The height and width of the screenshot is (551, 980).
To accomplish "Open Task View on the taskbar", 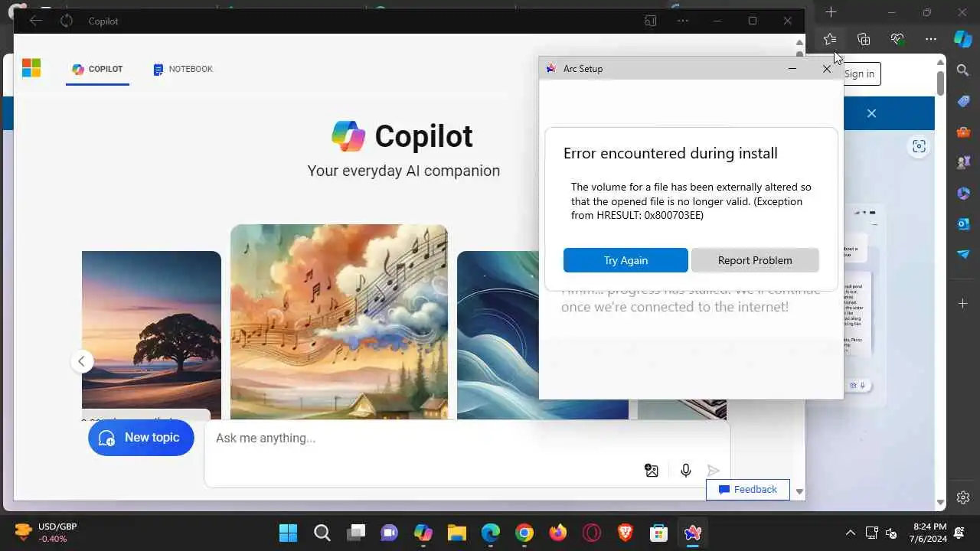I will pyautogui.click(x=355, y=533).
